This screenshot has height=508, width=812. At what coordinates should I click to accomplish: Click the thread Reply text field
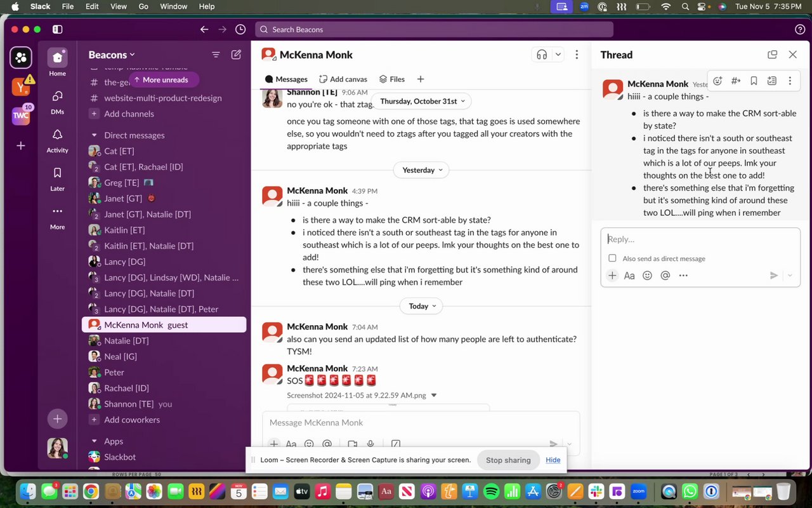pyautogui.click(x=700, y=239)
